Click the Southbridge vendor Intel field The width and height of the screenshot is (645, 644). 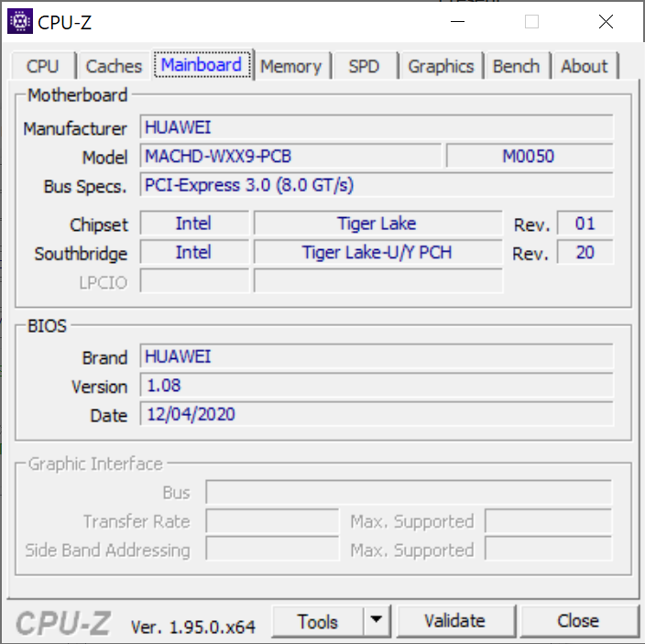tap(194, 252)
